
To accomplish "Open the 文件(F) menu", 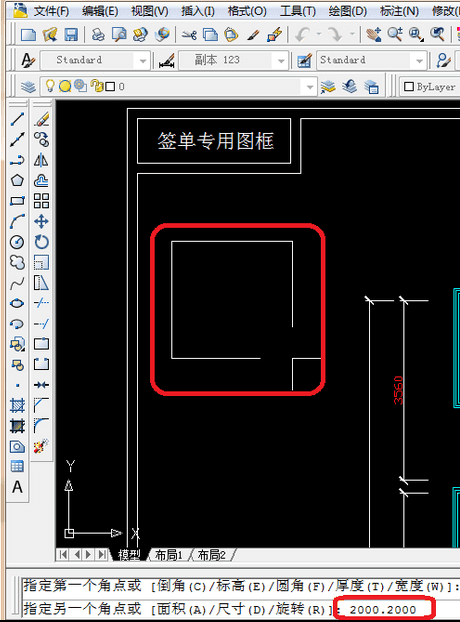I will tap(51, 11).
